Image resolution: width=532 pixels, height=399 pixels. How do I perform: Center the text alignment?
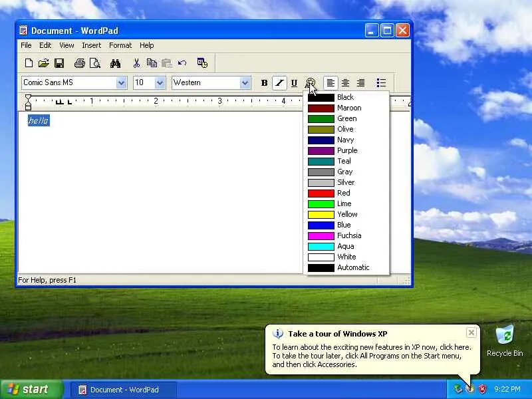(x=345, y=82)
